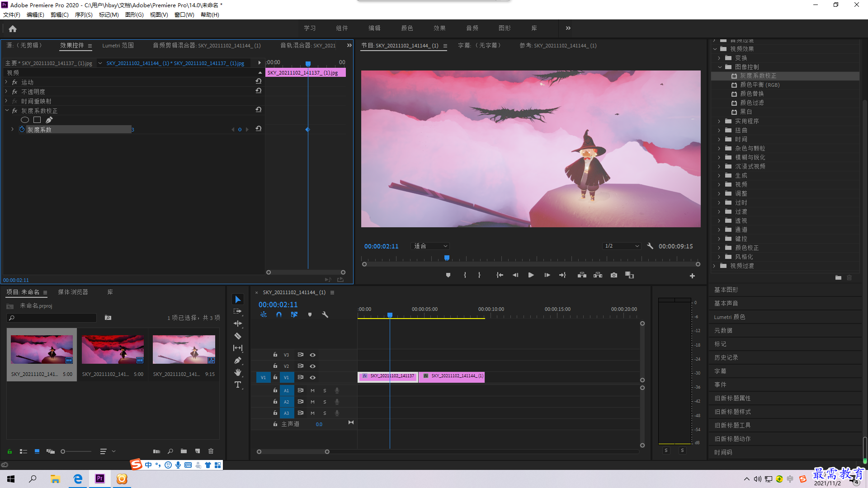Switch to 媒体浏览器 tab
This screenshot has height=488, width=868.
pyautogui.click(x=73, y=292)
